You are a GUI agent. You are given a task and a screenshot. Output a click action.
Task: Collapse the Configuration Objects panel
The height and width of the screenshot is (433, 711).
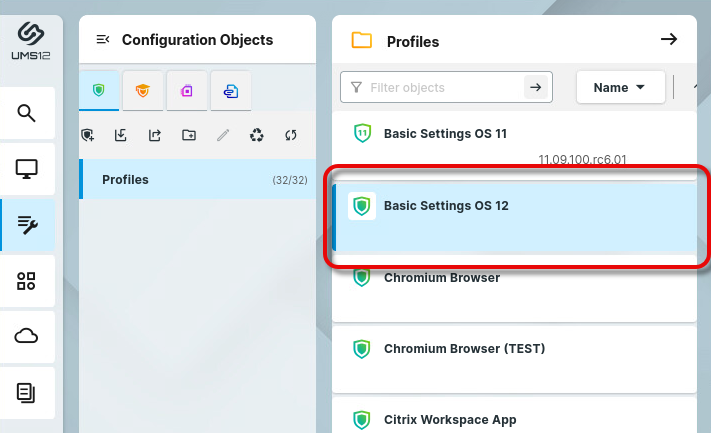coord(102,40)
